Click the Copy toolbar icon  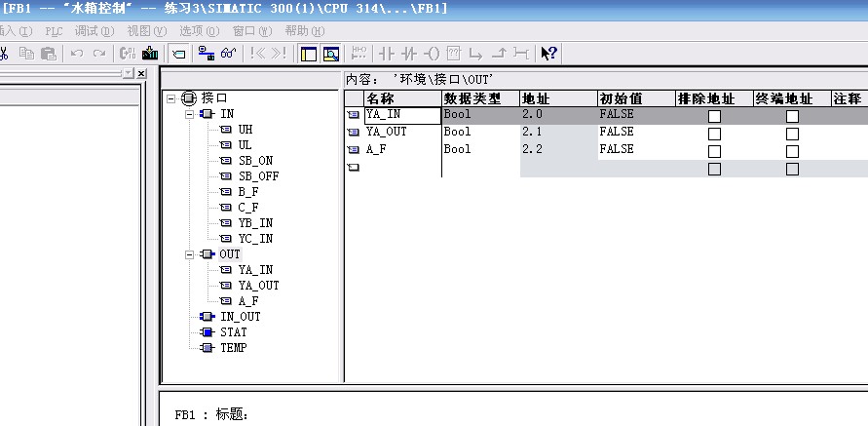click(26, 53)
